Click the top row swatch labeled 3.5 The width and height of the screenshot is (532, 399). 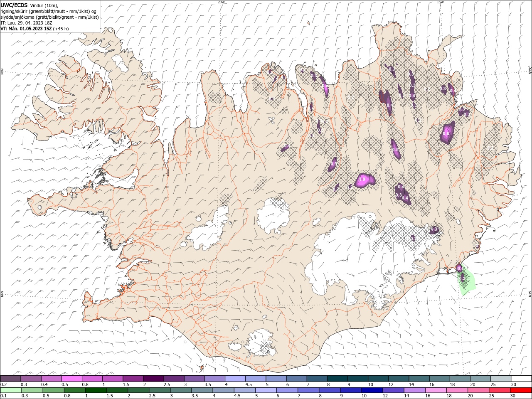point(214,378)
